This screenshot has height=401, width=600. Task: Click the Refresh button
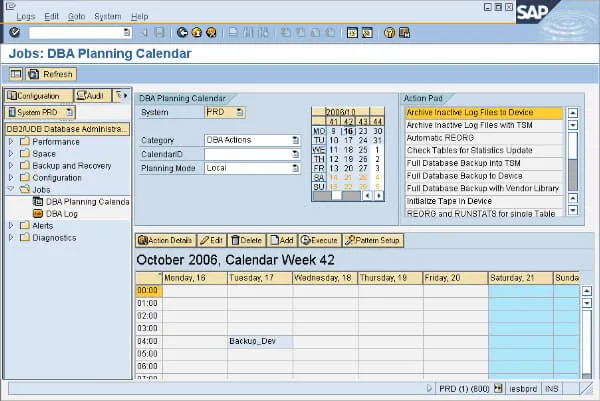[51, 74]
